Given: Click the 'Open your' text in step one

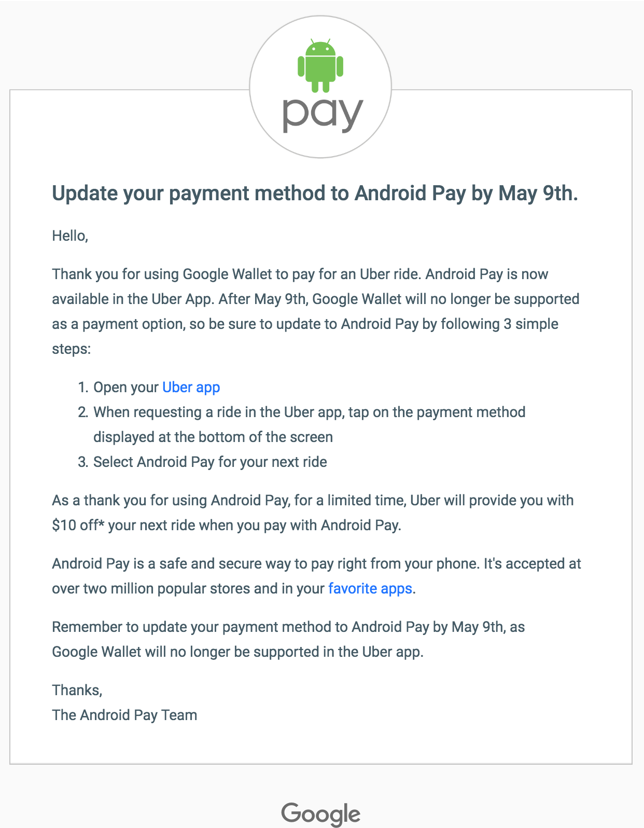Looking at the screenshot, I should pyautogui.click(x=126, y=388).
